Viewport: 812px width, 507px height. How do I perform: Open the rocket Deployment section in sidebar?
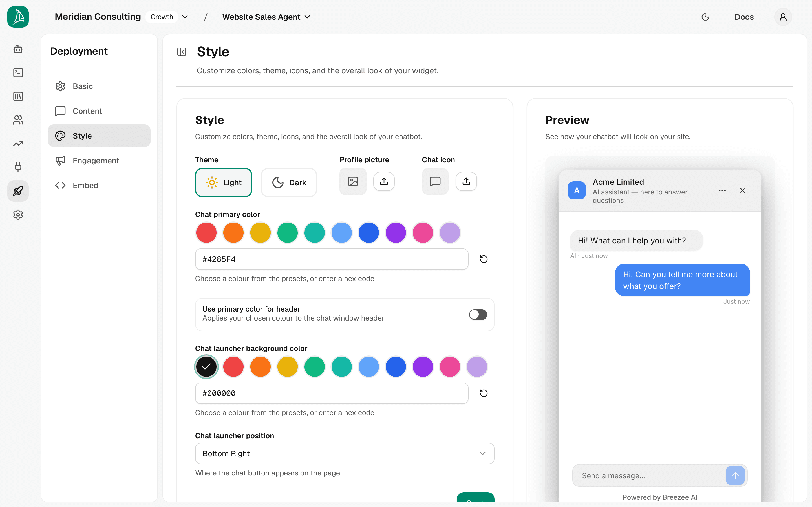coord(18,191)
